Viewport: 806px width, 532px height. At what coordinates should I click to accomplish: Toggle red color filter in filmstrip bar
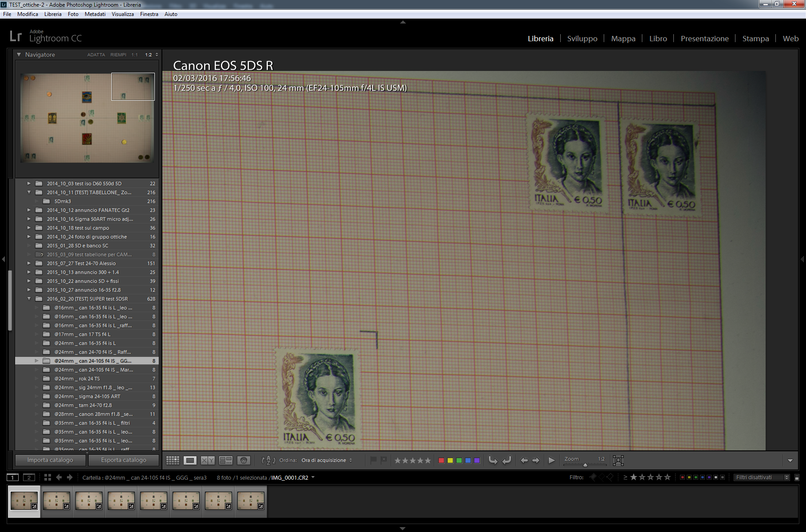click(682, 477)
